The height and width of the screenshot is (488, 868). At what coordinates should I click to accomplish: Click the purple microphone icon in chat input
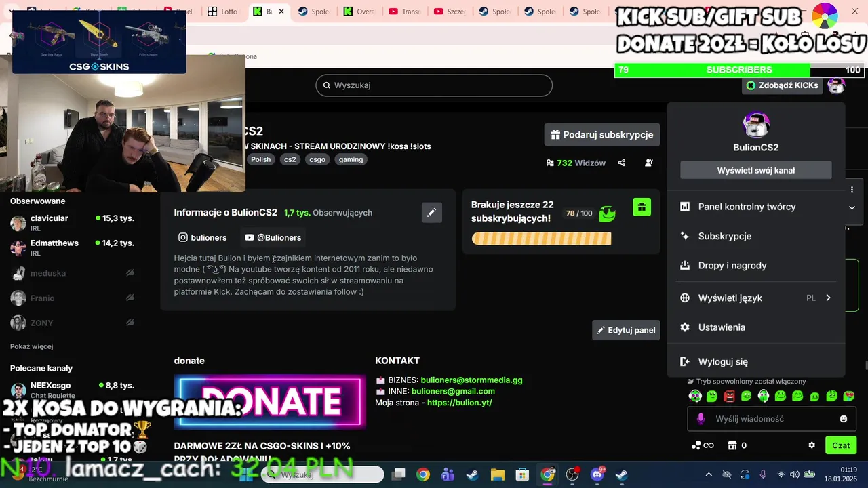click(701, 419)
